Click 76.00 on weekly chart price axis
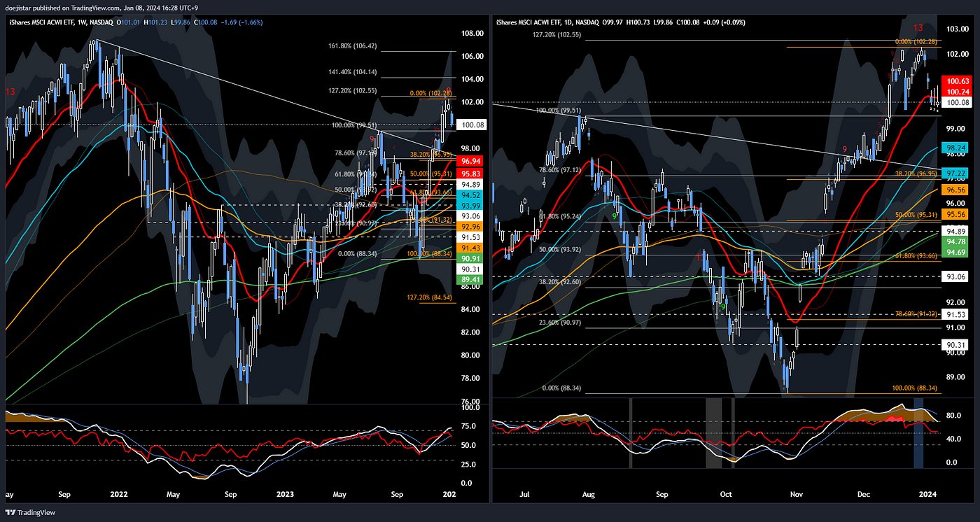This screenshot has width=980, height=522. pos(471,401)
